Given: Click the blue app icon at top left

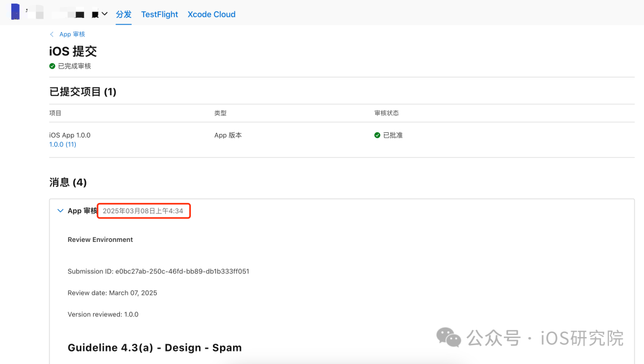Looking at the screenshot, I should point(15,11).
